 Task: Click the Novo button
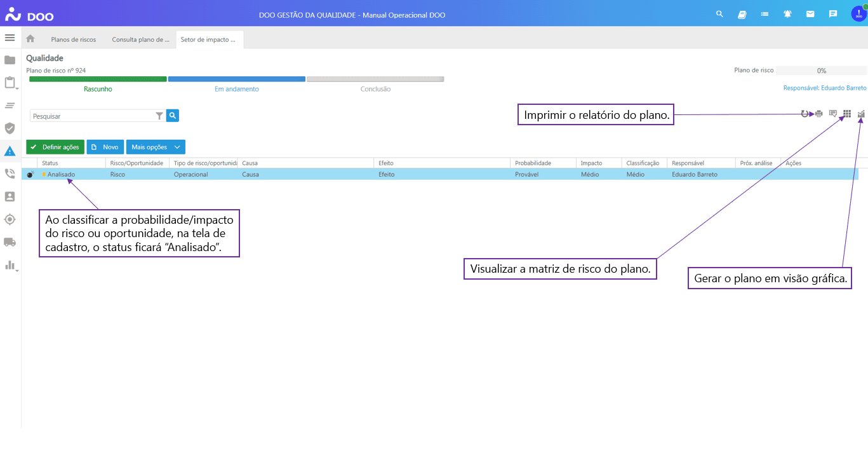[105, 147]
